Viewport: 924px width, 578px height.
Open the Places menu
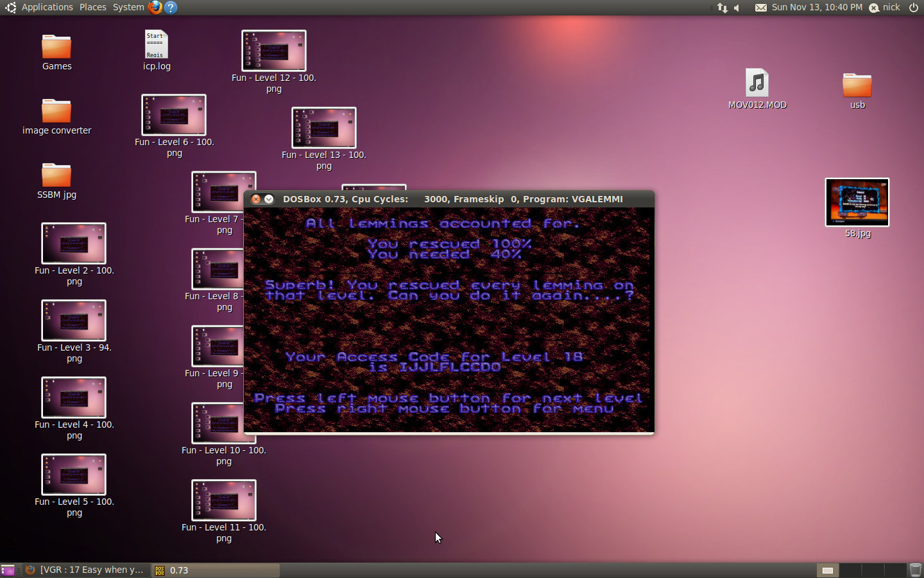93,7
